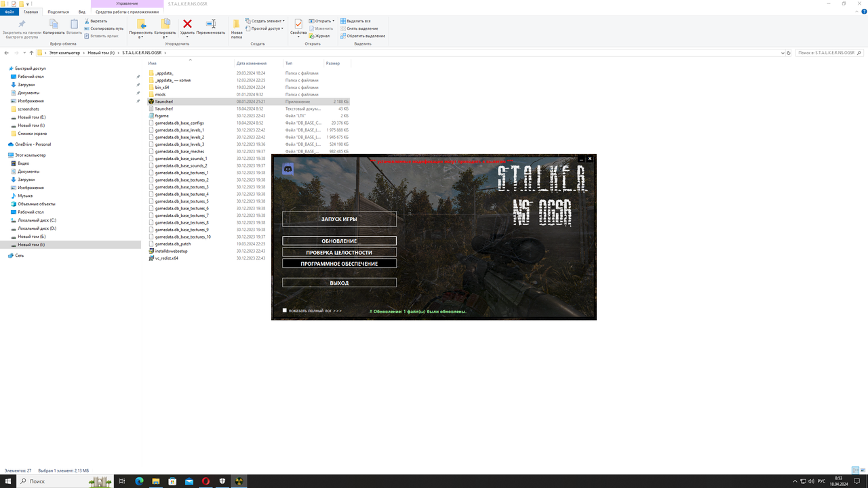Image resolution: width=868 pixels, height=488 pixels.
Task: Click Вырезать scissors icon
Action: click(96, 21)
